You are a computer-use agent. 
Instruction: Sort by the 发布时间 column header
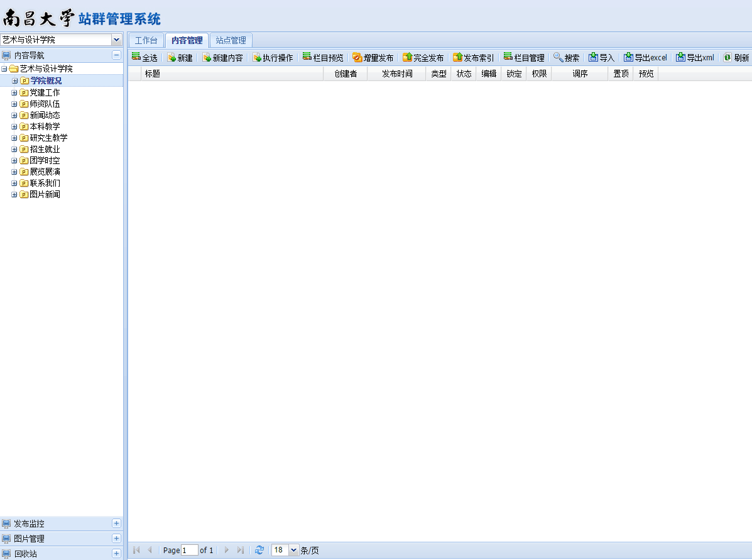click(397, 74)
